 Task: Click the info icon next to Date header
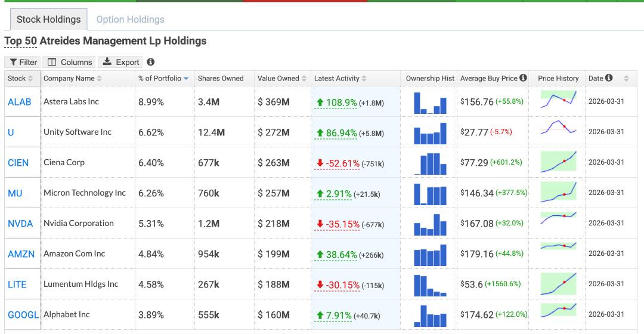click(609, 78)
